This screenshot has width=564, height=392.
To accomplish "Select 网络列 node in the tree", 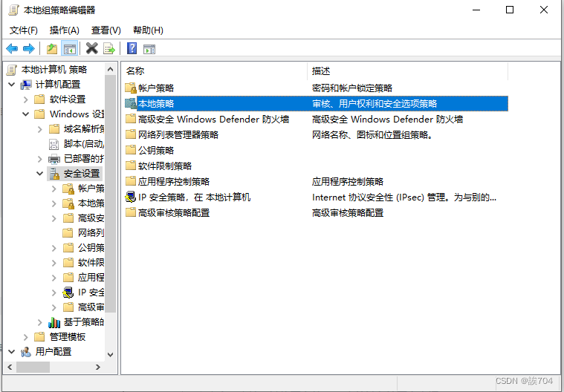I will pyautogui.click(x=91, y=233).
